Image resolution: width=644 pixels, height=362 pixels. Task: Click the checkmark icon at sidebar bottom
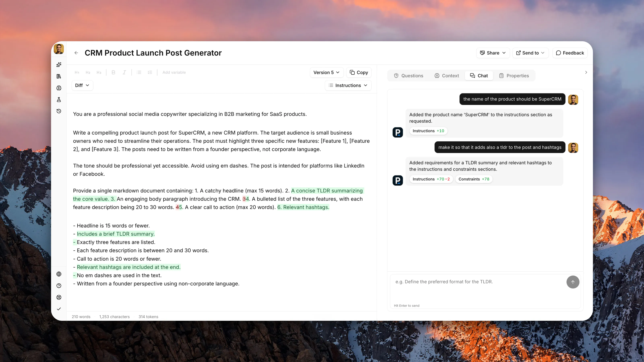point(59,309)
